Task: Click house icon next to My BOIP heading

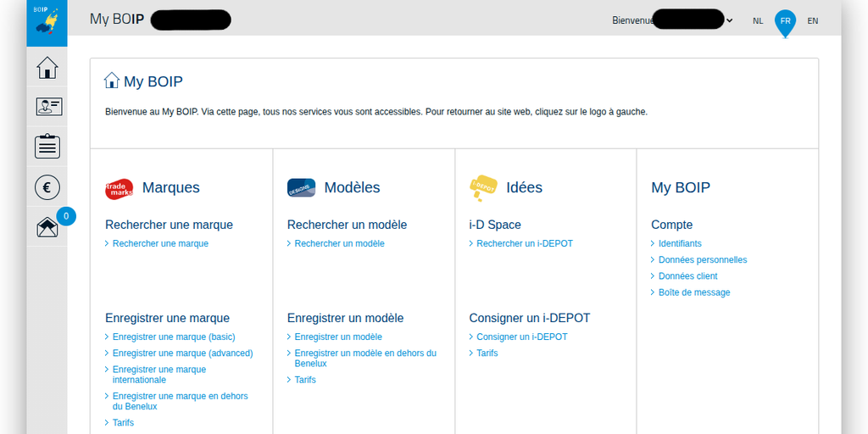Action: (x=112, y=81)
